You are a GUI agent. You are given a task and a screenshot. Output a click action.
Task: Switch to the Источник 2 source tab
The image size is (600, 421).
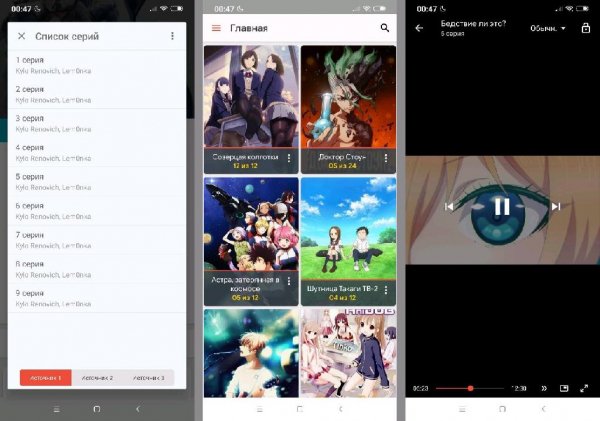pyautogui.click(x=97, y=378)
